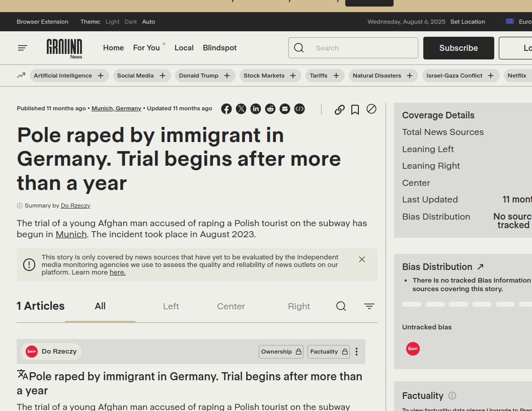The width and height of the screenshot is (532, 411).
Task: Share article via email icon
Action: pyautogui.click(x=285, y=109)
